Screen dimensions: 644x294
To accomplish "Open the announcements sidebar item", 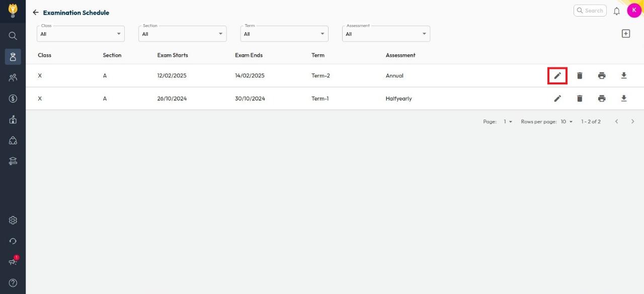I will (x=13, y=262).
